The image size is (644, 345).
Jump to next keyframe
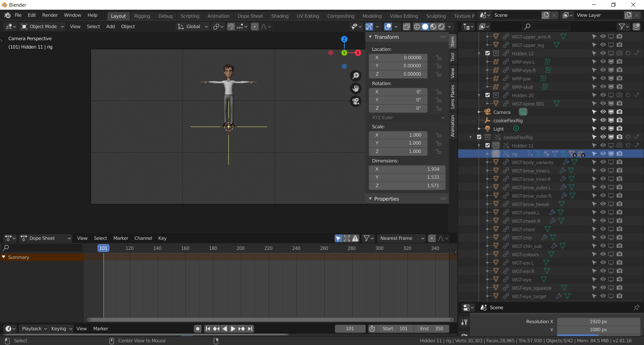tap(241, 329)
